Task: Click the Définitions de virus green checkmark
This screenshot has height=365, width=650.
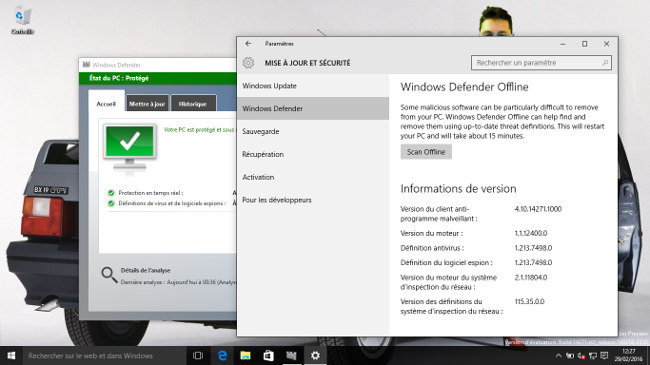Action: tap(111, 203)
